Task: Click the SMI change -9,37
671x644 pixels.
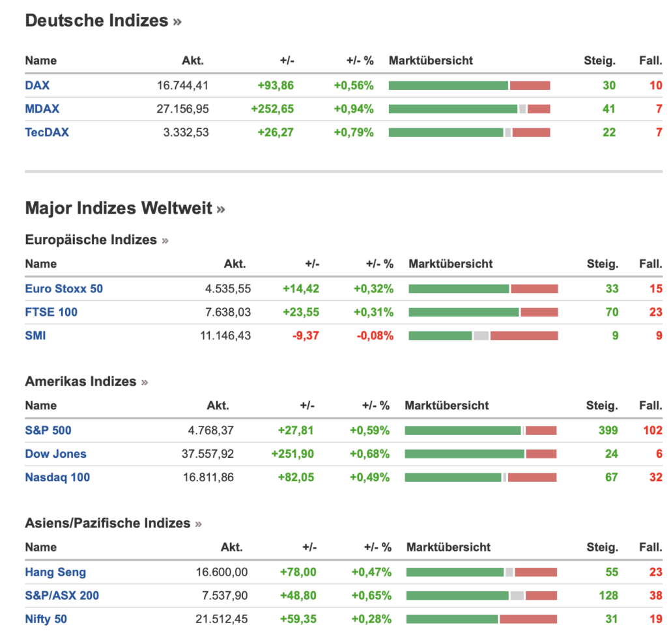Action: click(306, 336)
